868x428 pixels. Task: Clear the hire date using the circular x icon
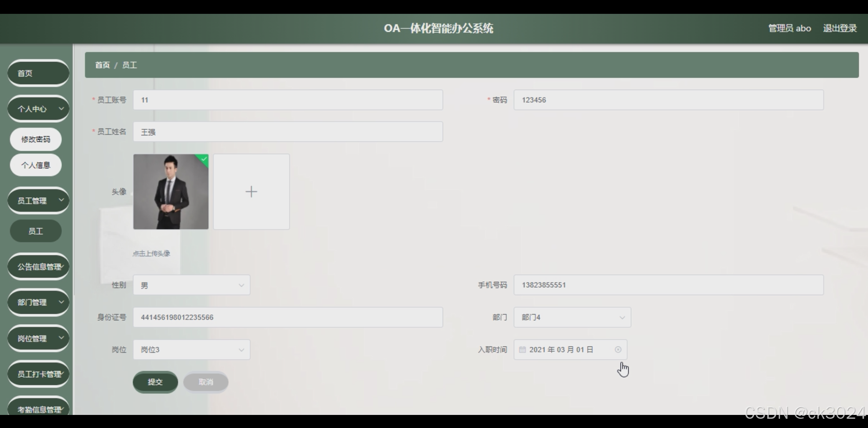coord(618,349)
